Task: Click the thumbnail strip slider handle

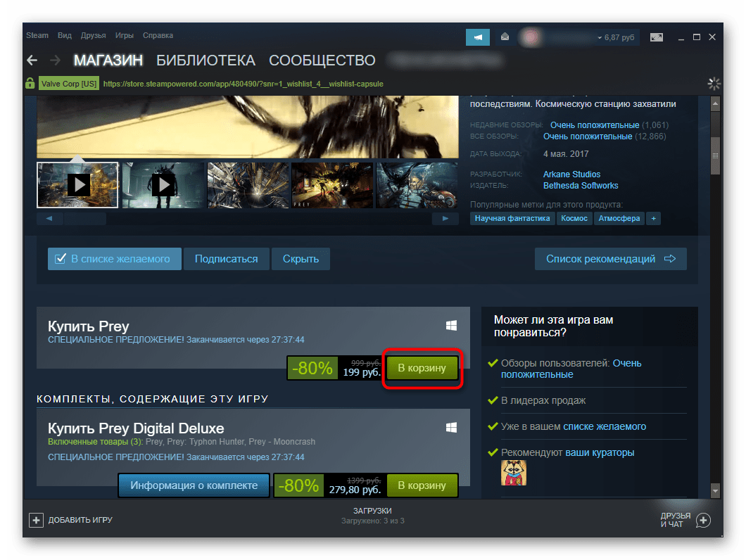Action: pos(85,218)
